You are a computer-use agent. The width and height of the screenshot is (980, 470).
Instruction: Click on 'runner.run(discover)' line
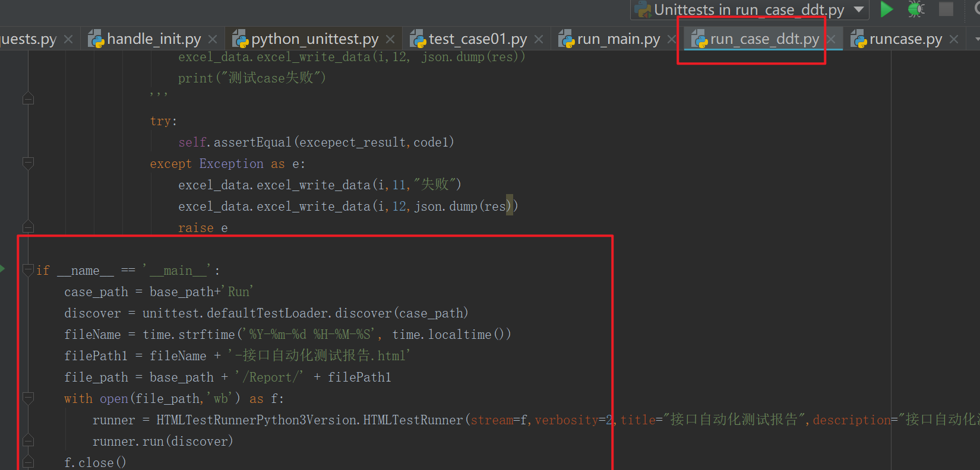pyautogui.click(x=163, y=442)
